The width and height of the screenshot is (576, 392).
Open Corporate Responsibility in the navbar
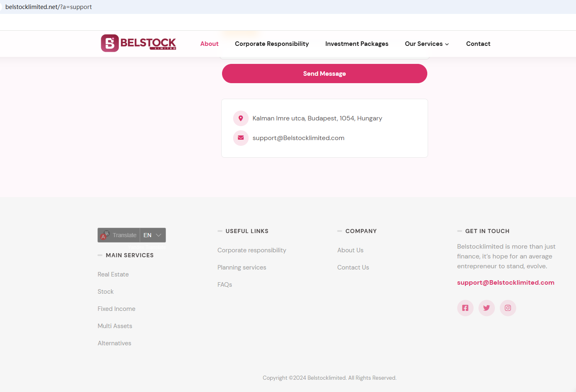[x=272, y=44]
